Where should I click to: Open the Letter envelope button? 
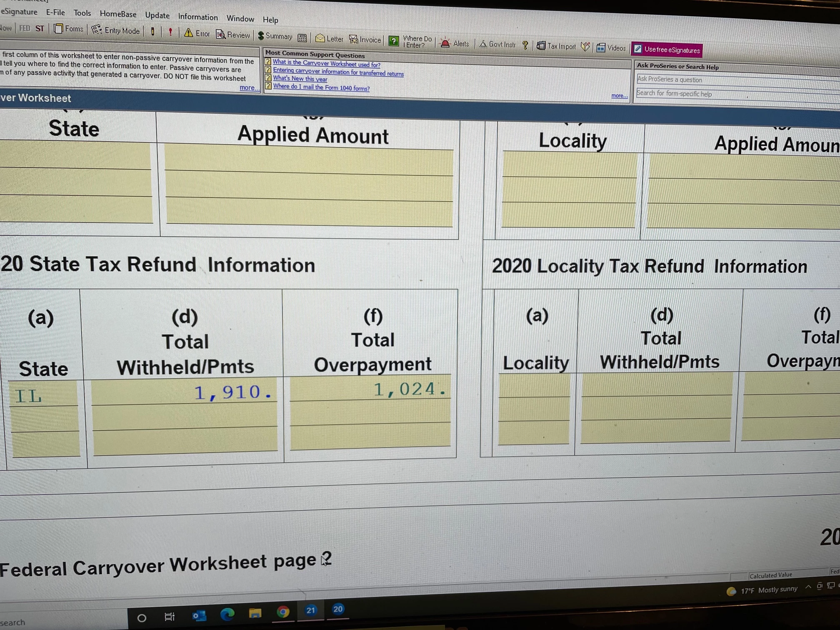click(329, 39)
